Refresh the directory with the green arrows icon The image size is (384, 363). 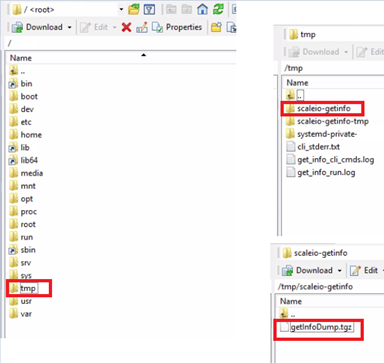[218, 9]
